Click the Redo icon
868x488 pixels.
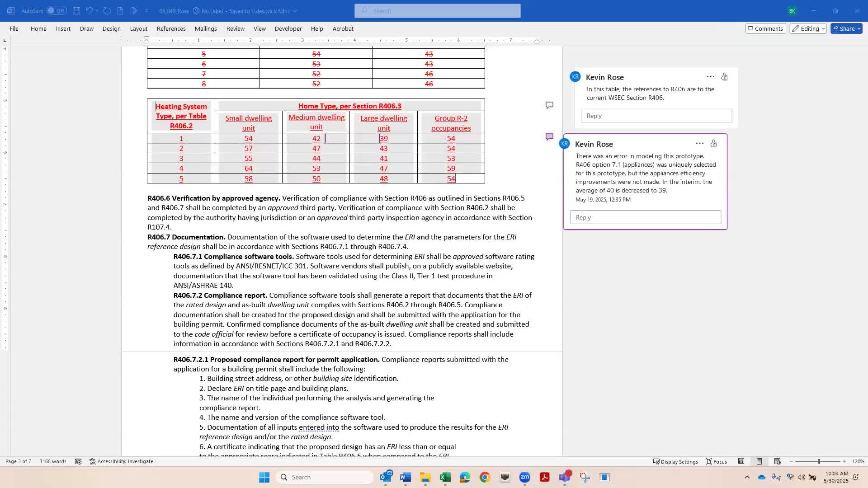[x=107, y=10]
